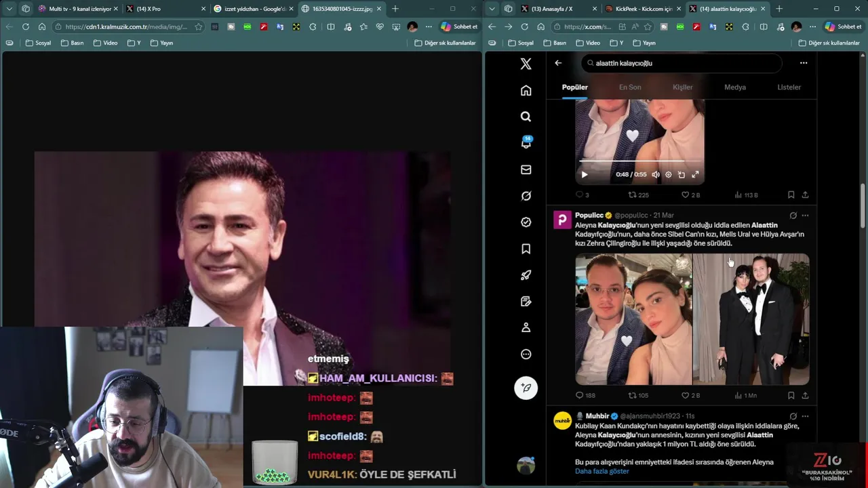This screenshot has width=868, height=488.
Task: Open Sosyal bookmarks folder in right browser
Action: [x=520, y=43]
